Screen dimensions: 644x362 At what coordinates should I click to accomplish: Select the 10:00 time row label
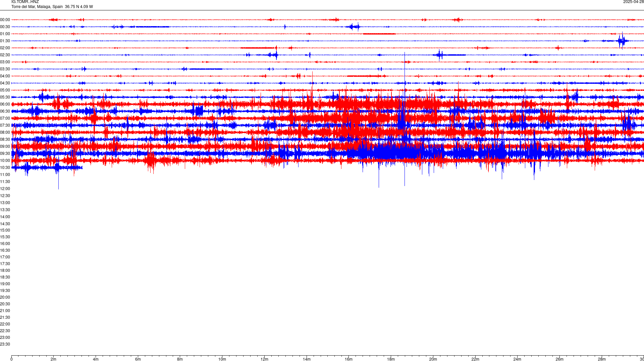tap(5, 161)
